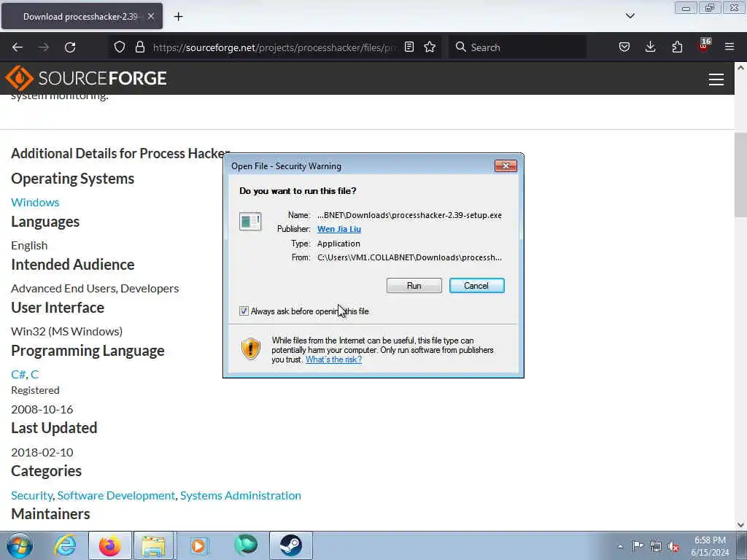Switch to Firefox in the taskbar
This screenshot has height=560, width=747.
coord(109,545)
